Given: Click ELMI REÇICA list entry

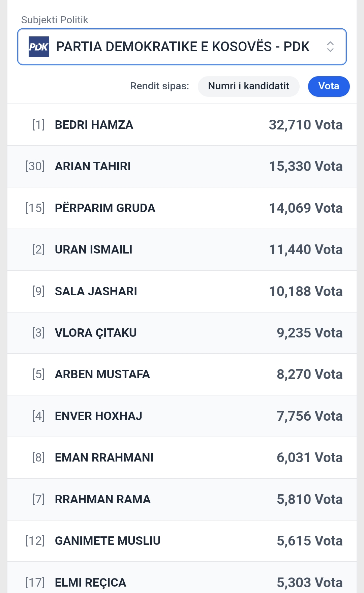Looking at the screenshot, I should (182, 582).
